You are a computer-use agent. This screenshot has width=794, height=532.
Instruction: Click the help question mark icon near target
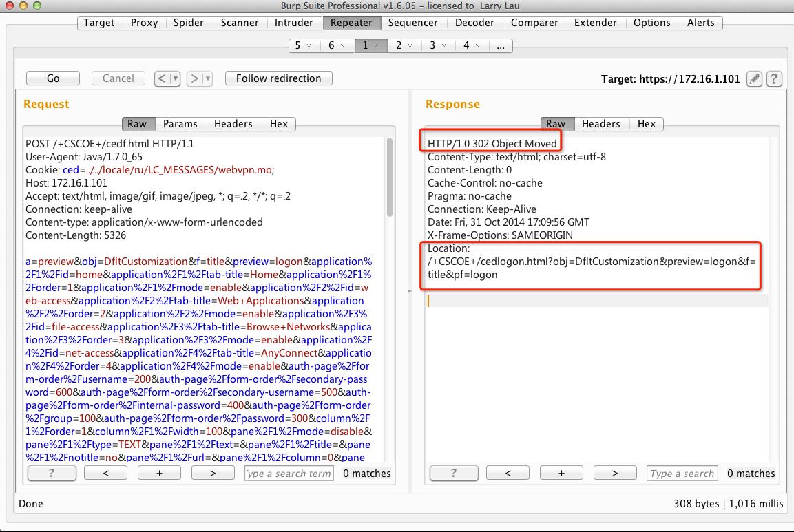(x=774, y=78)
